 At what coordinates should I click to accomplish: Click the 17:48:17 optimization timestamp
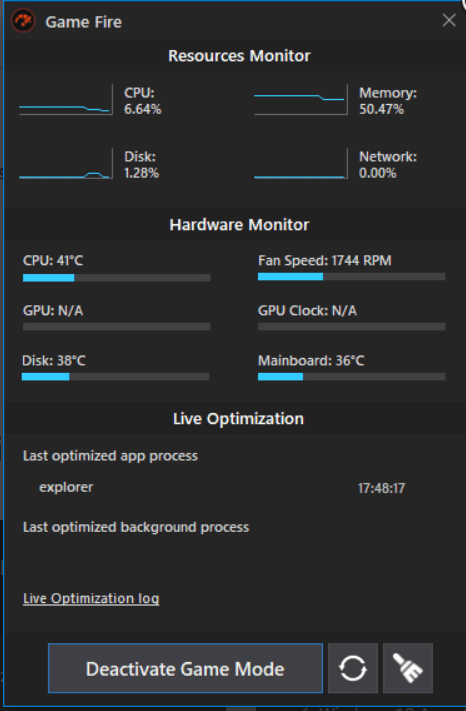(x=381, y=488)
